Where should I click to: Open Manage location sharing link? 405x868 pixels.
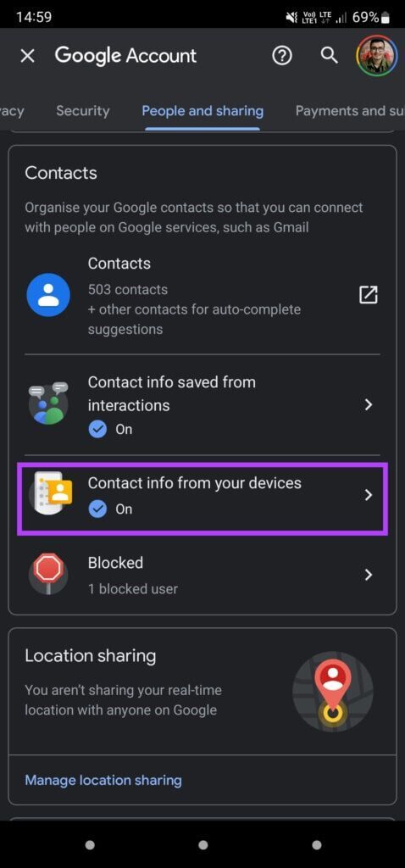[x=103, y=780]
